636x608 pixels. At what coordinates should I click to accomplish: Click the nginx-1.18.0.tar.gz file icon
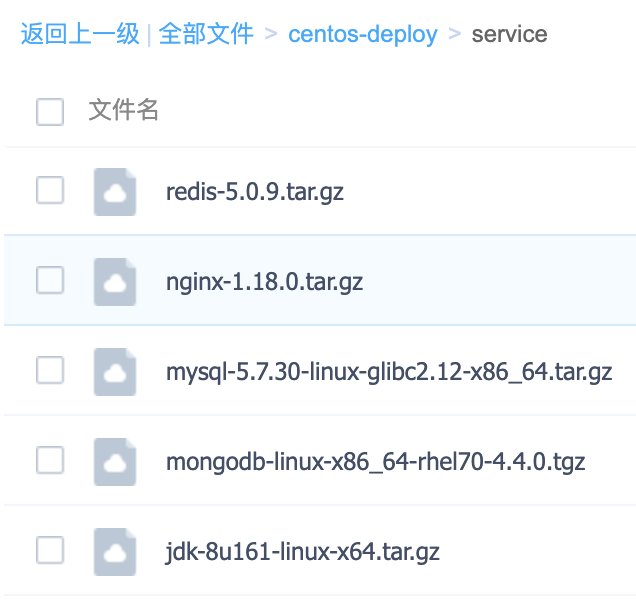(115, 281)
